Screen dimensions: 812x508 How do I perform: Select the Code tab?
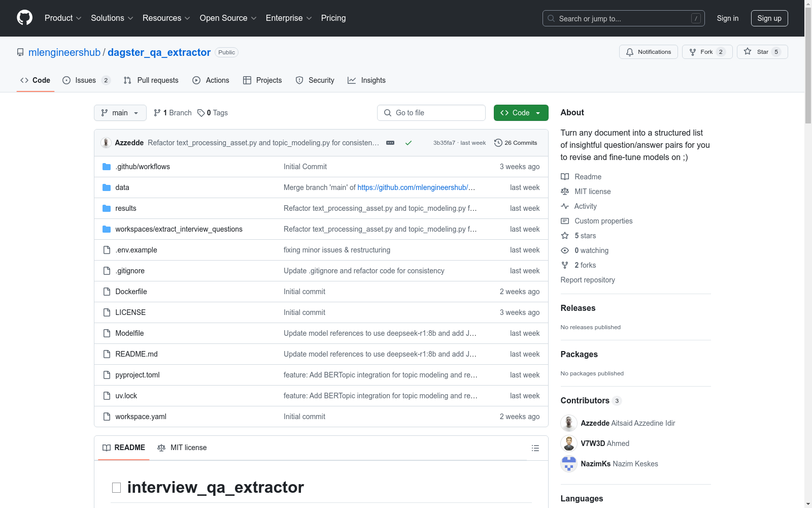[35, 80]
